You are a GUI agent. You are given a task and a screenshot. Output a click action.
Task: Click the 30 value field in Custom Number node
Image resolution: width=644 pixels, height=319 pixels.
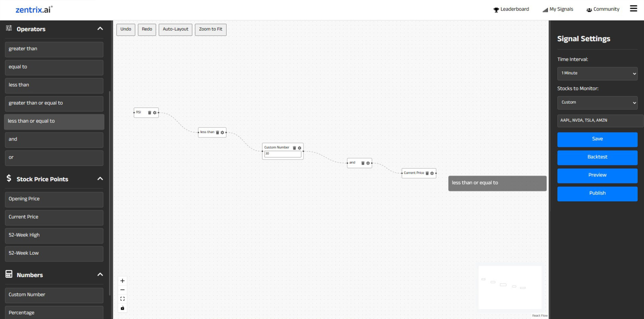tap(282, 154)
